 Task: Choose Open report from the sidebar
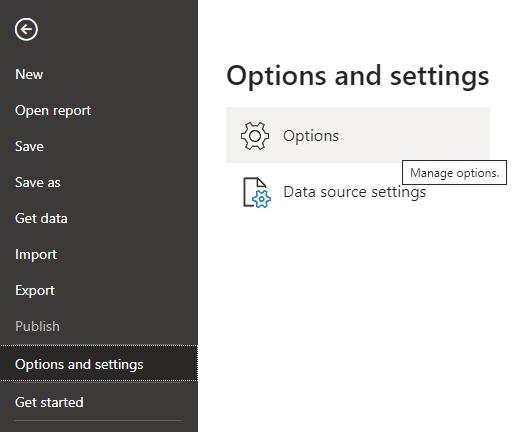point(53,110)
